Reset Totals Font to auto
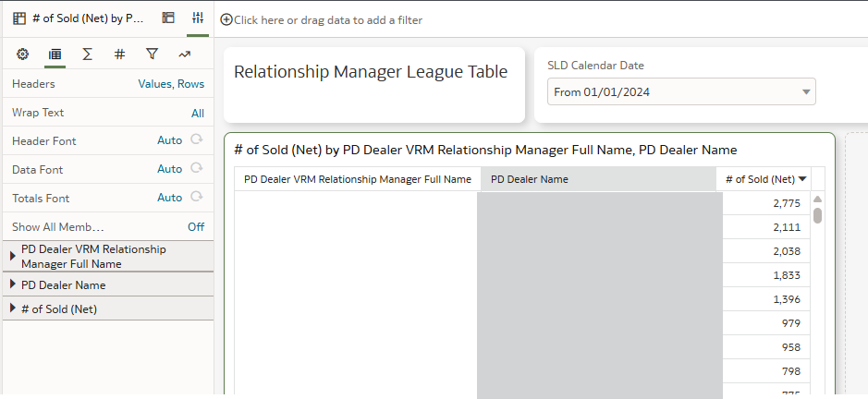Image resolution: width=868 pixels, height=399 pixels. click(x=197, y=197)
